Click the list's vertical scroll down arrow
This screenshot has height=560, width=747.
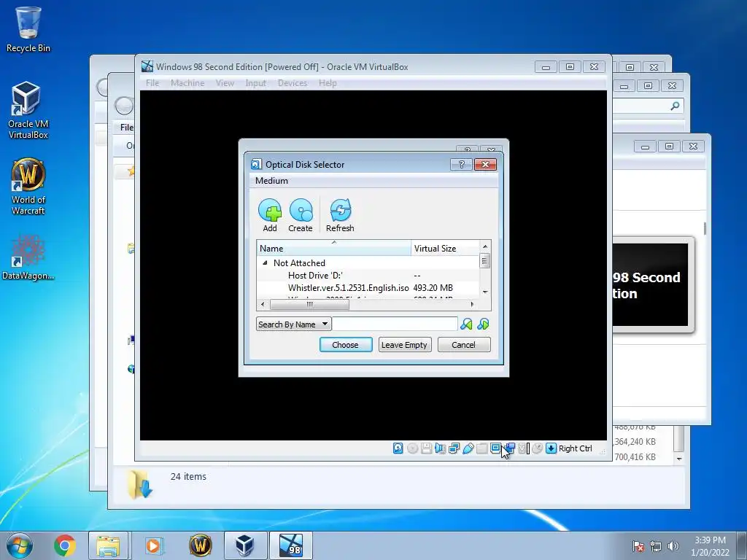(485, 292)
